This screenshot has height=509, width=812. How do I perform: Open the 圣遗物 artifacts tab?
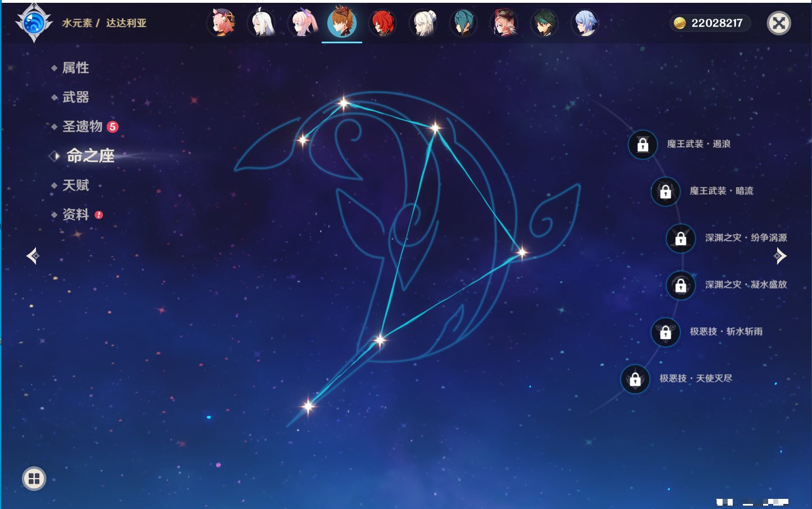tap(82, 126)
